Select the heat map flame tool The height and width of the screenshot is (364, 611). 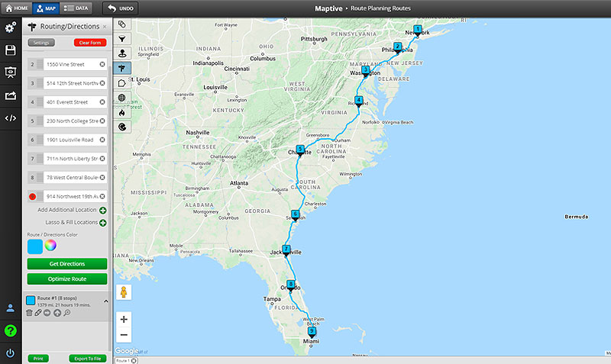(122, 111)
